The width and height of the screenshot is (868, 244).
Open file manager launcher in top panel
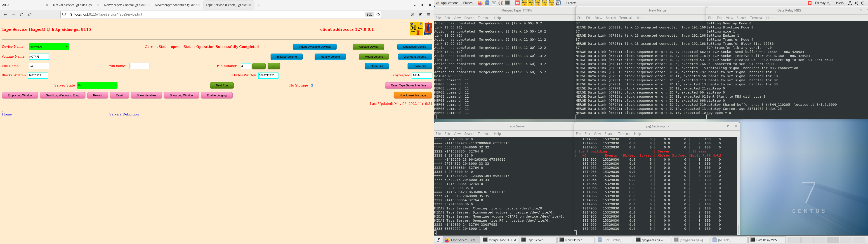[487, 3]
